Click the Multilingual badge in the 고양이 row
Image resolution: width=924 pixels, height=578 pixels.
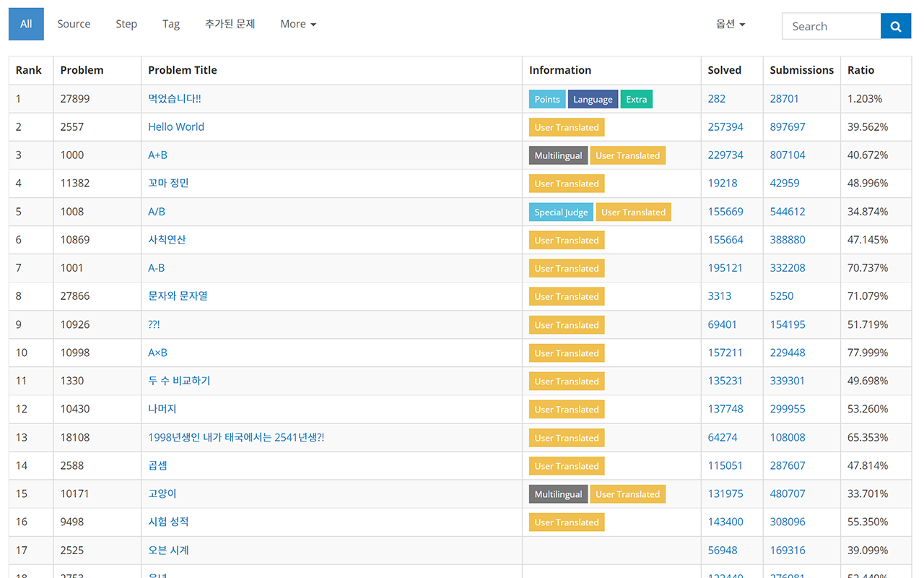(x=558, y=494)
